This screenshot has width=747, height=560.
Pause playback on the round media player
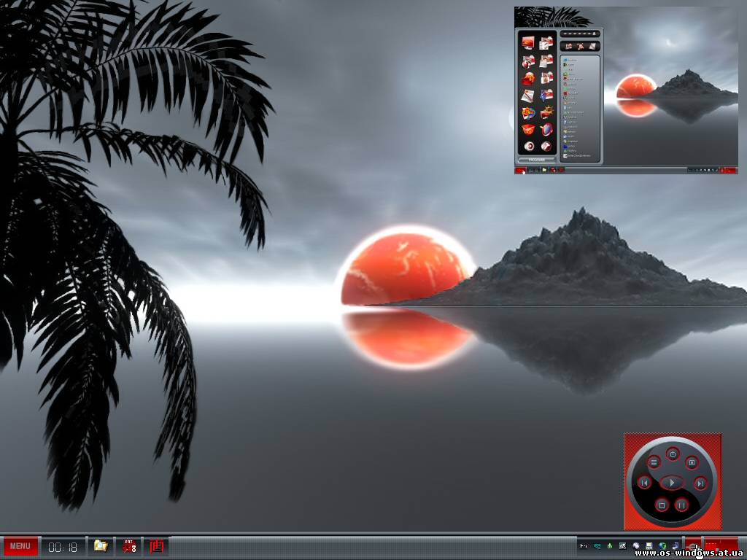[x=681, y=505]
